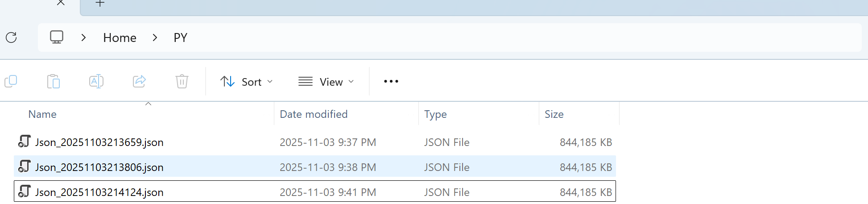Sort by Date modified column header
868x204 pixels.
tap(314, 114)
